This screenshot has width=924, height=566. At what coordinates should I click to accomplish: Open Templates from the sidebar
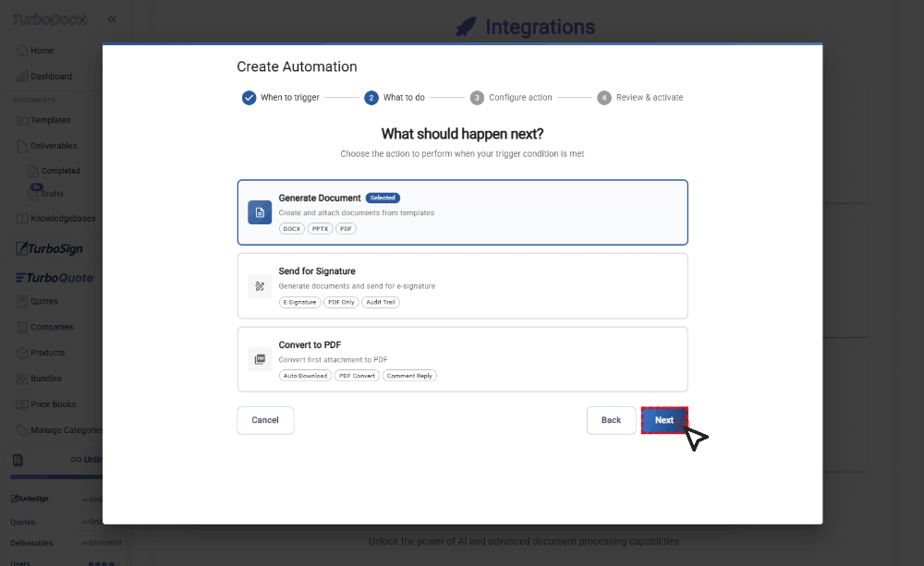tap(20, 120)
